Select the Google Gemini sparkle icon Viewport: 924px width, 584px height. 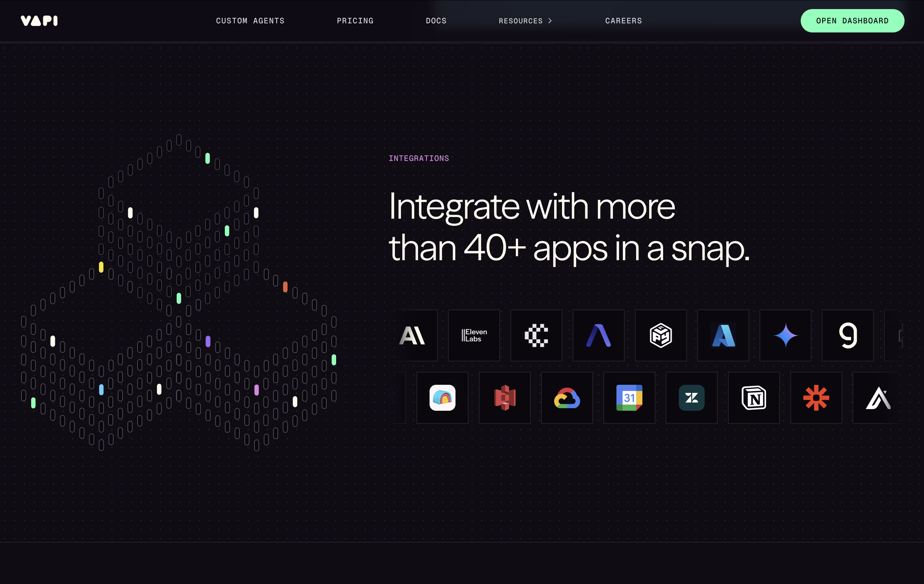point(785,335)
